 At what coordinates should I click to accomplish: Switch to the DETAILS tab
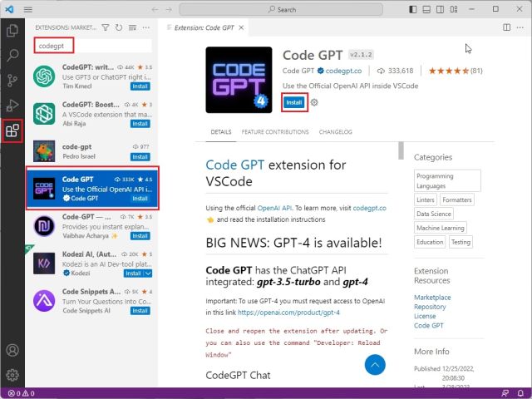click(221, 132)
